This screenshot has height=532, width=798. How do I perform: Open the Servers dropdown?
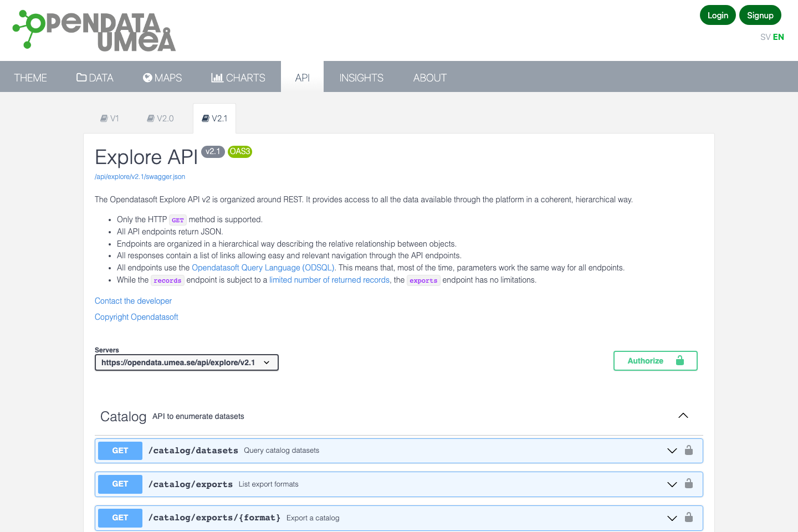click(x=186, y=362)
